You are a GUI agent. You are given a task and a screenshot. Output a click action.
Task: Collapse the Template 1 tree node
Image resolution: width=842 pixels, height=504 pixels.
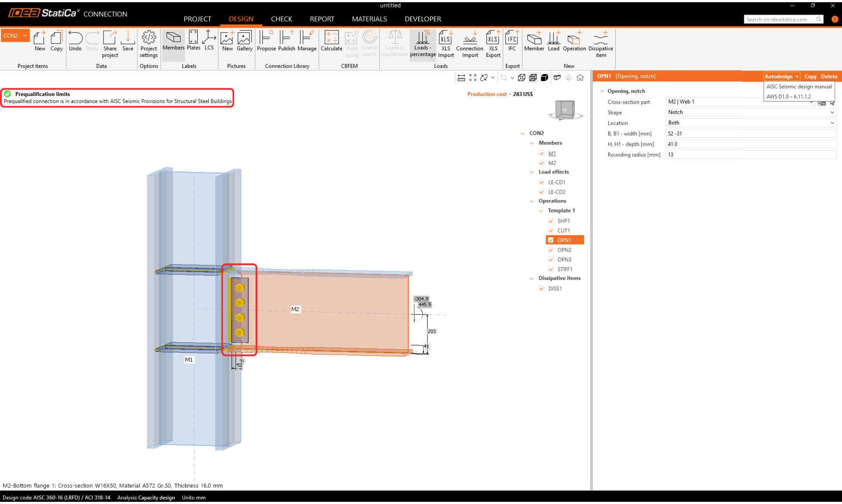pyautogui.click(x=541, y=211)
